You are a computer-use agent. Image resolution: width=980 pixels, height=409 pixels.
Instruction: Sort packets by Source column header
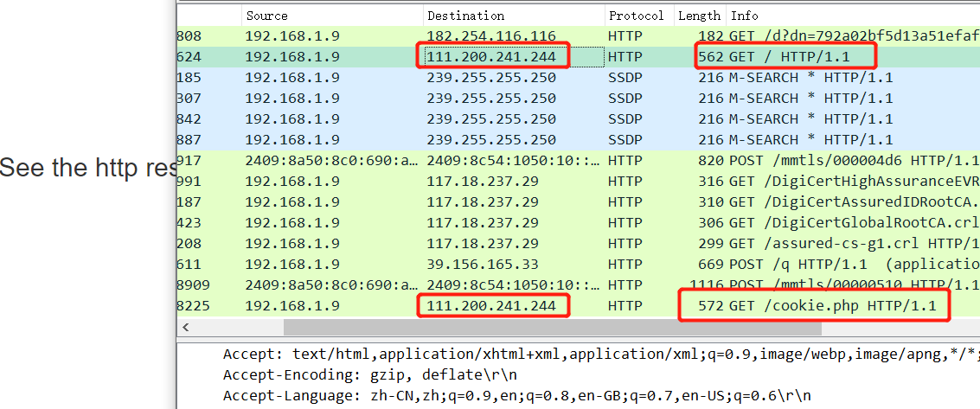(x=266, y=16)
